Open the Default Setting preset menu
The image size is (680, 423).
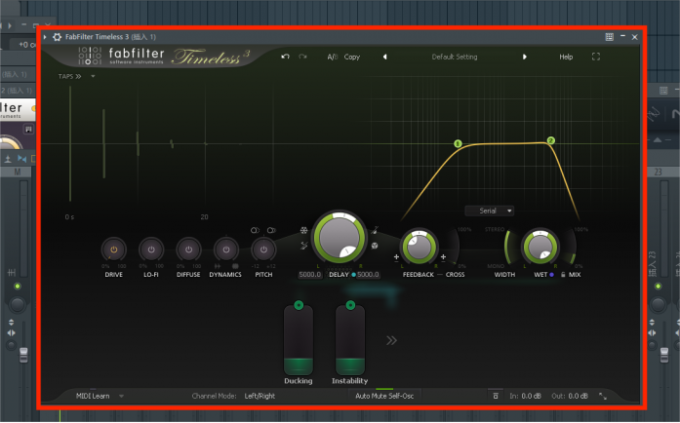[x=454, y=57]
